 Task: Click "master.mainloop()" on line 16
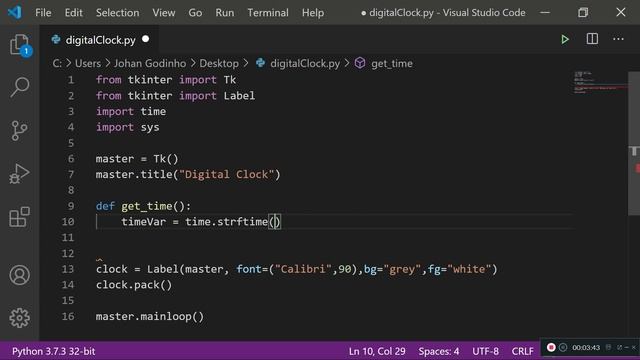tap(150, 316)
